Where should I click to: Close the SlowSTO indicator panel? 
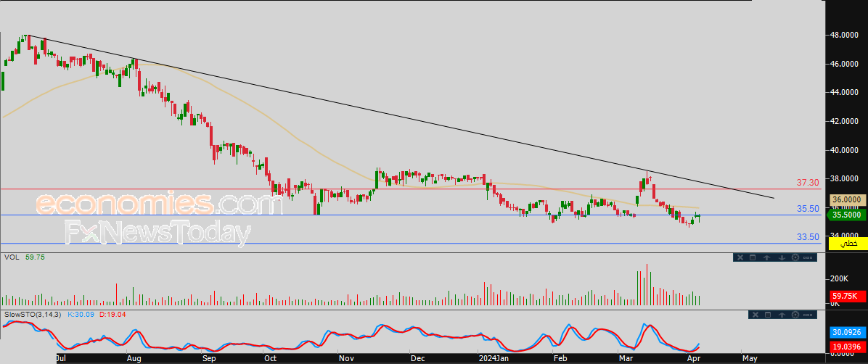point(755,315)
